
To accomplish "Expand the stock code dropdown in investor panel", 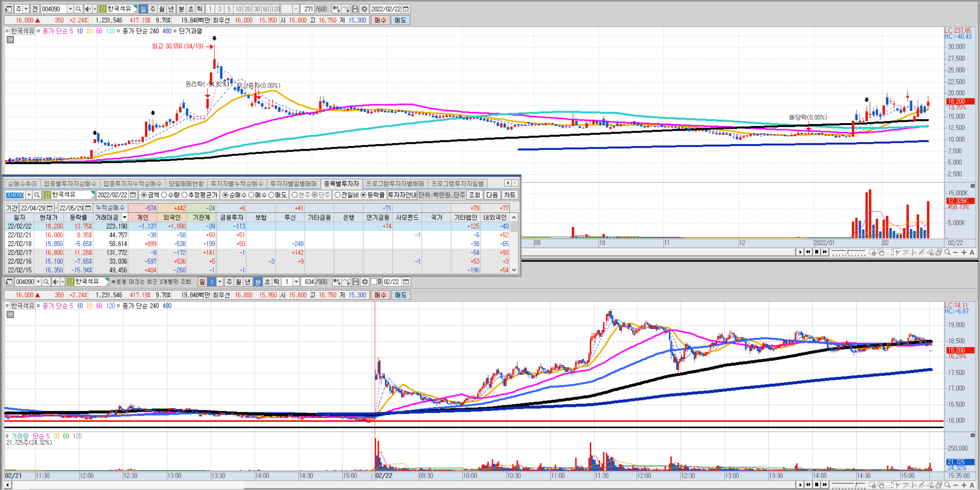I will point(29,195).
